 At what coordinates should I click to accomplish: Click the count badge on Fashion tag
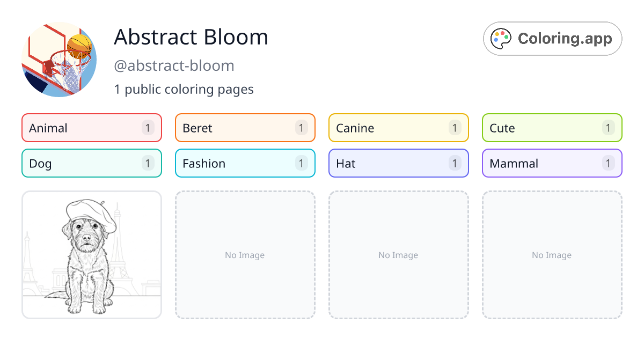301,163
